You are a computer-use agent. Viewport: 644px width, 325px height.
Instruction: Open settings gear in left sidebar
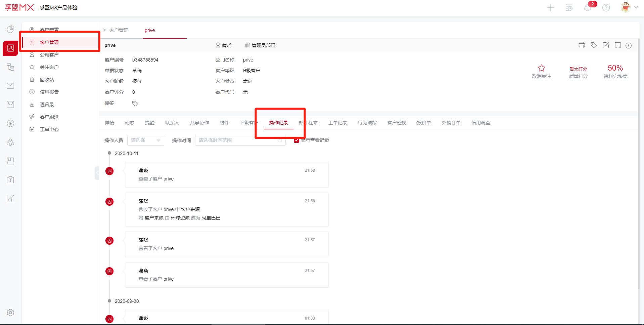coord(10,313)
